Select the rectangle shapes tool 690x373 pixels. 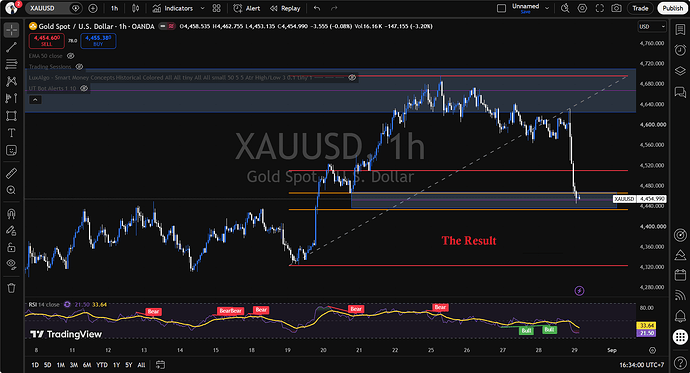(x=11, y=116)
